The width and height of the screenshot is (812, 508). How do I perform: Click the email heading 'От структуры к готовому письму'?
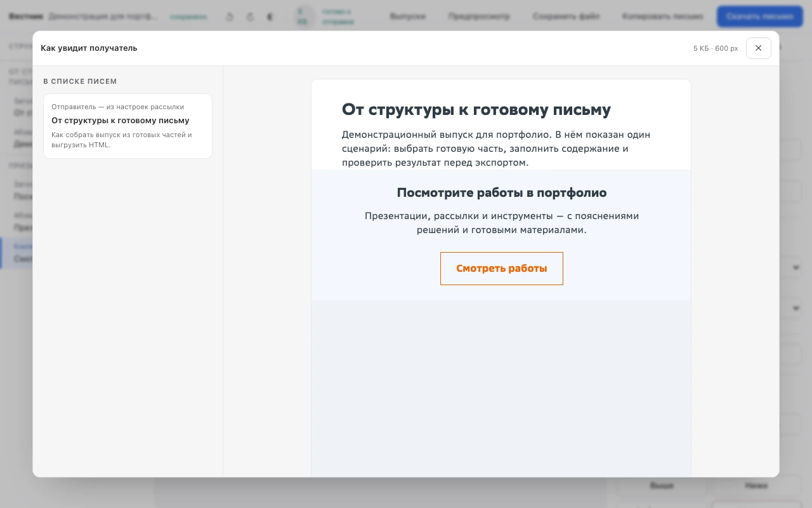476,109
